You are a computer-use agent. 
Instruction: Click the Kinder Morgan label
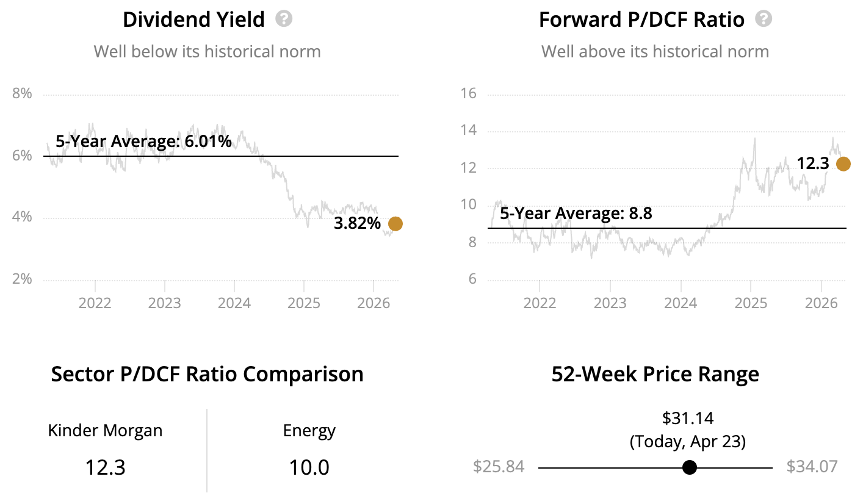coord(105,431)
